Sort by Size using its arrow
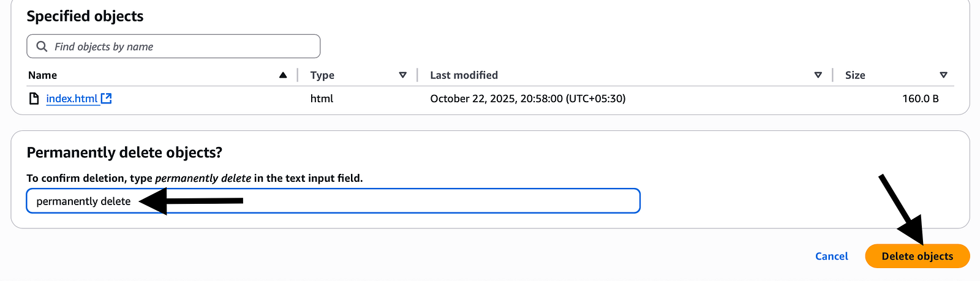Viewport: 980px width, 281px height. 943,75
